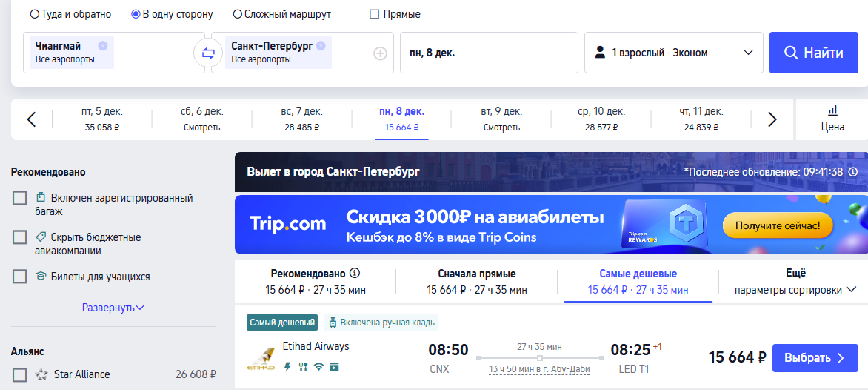Image resolution: width=868 pixels, height=390 pixels.
Task: Tick Включен зарегистрированный багаж filter
Action: (20, 198)
